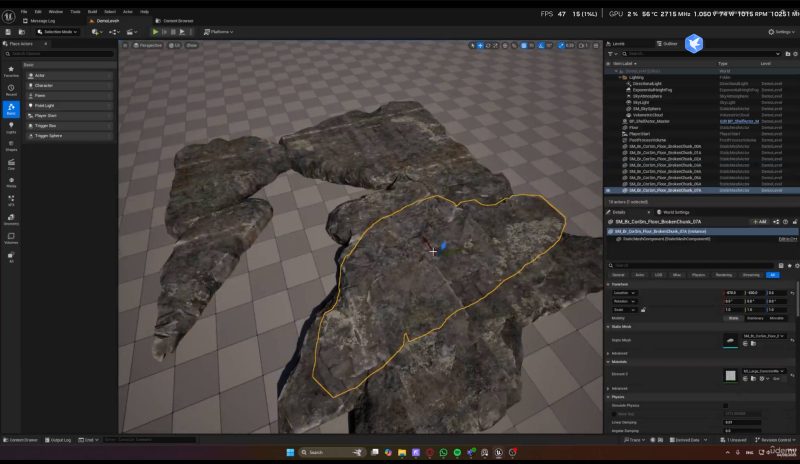800x464 pixels.
Task: Toggle the Simulate Physics checkbox
Action: coord(726,405)
